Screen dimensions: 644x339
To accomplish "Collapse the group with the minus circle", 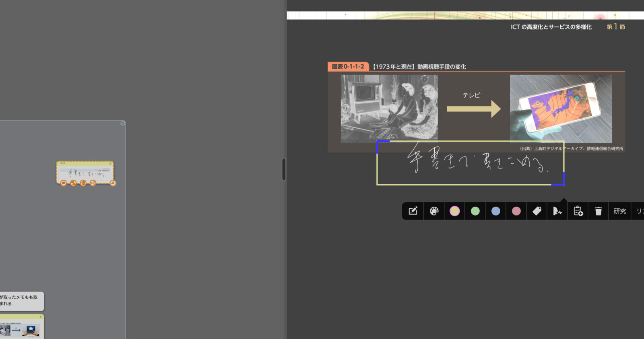I will 123,123.
